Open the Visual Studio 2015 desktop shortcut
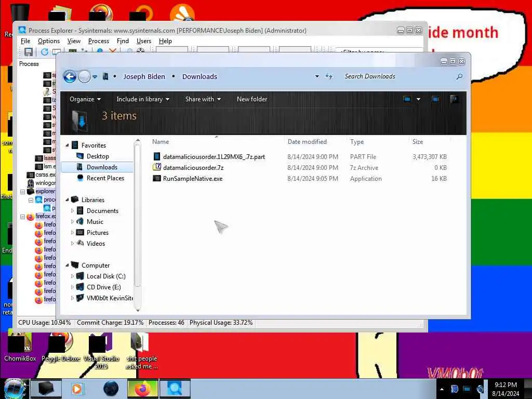The width and height of the screenshot is (532, 399). tap(101, 351)
